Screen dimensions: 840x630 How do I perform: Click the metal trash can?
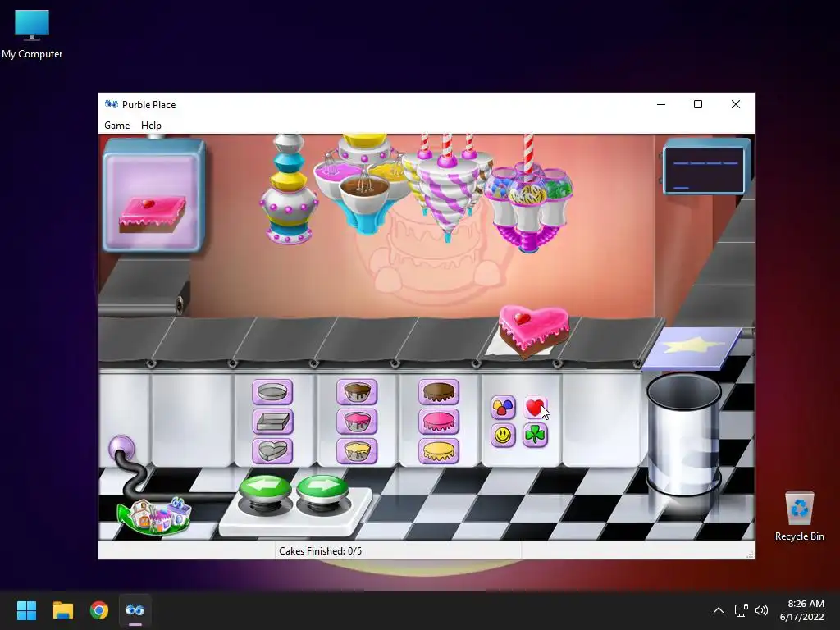click(x=684, y=434)
